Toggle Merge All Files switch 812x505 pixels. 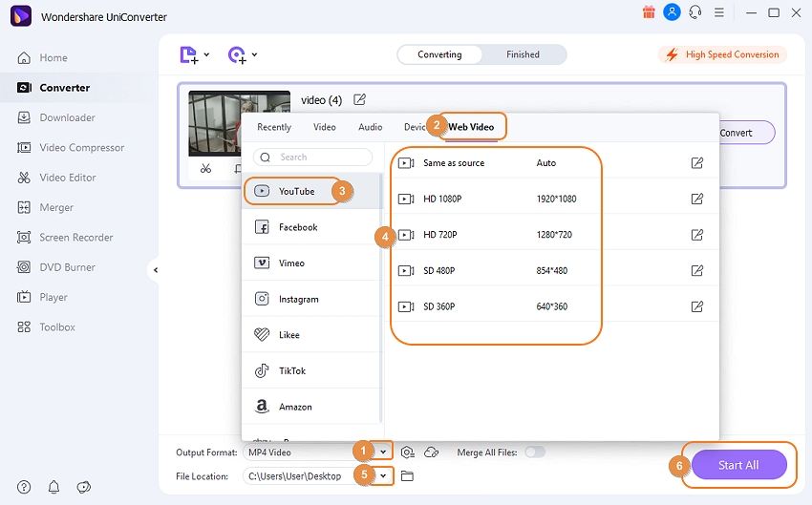click(535, 452)
